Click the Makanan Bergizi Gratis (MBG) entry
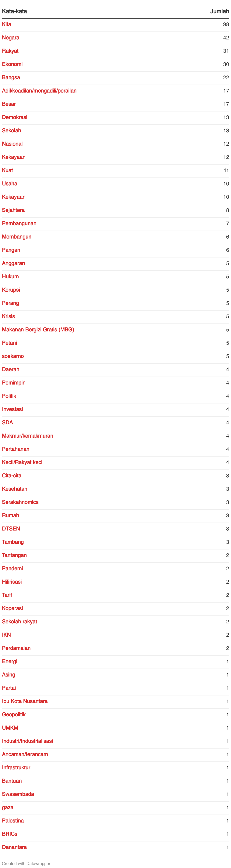 click(x=38, y=330)
